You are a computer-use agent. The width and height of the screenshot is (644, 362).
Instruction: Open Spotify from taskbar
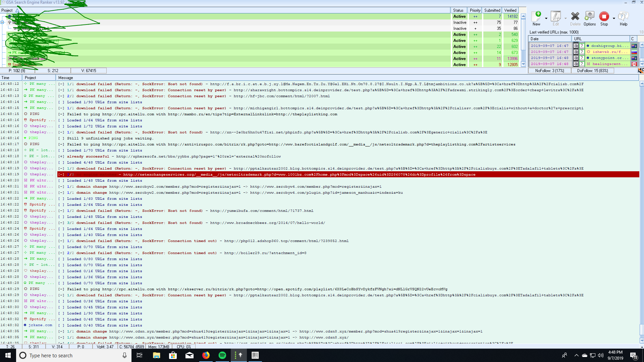coord(222,355)
